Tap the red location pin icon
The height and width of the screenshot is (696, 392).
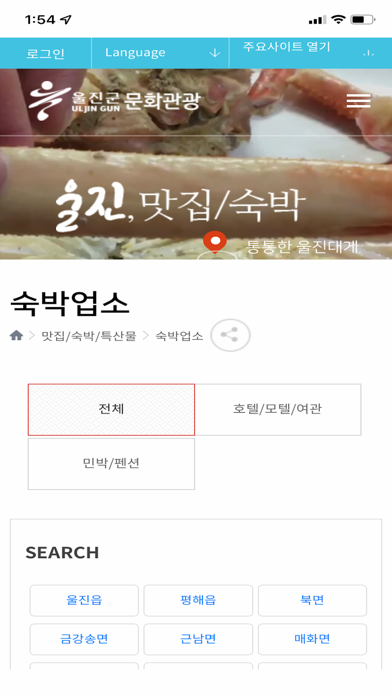point(215,242)
